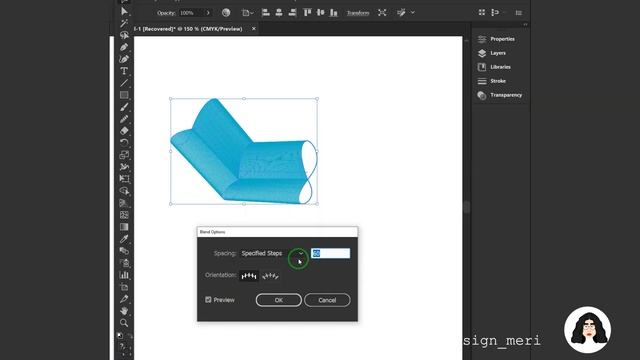Select the Lasso tool

point(124,36)
